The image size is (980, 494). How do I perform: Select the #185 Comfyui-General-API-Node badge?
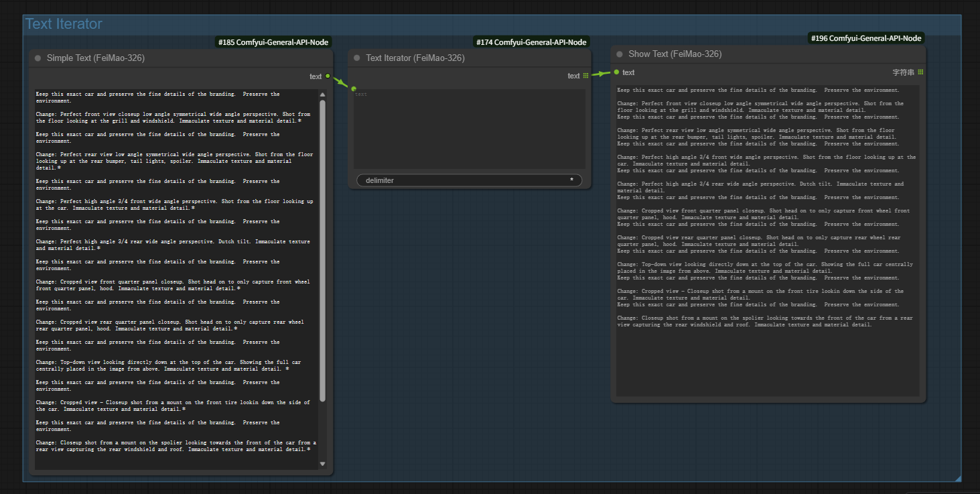(273, 42)
